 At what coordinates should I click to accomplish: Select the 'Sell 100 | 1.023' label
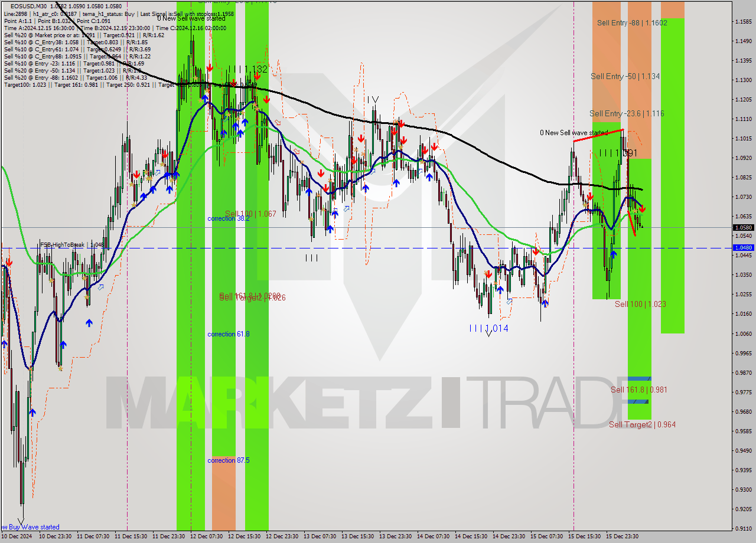pyautogui.click(x=640, y=304)
